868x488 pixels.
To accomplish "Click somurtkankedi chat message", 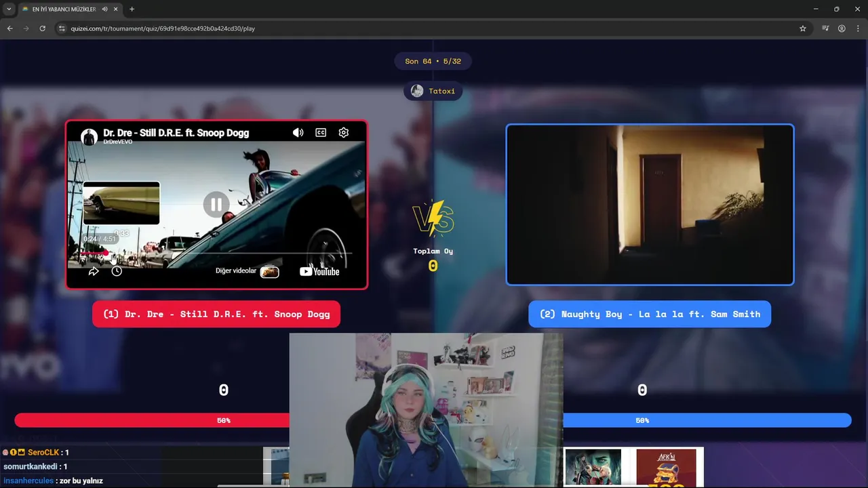I will (x=35, y=466).
